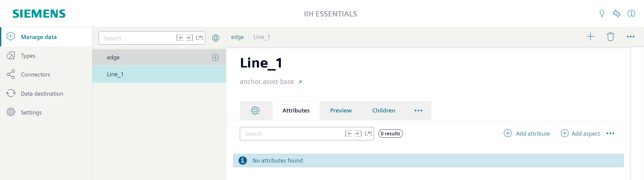Open more options menu in top toolbar
Image resolution: width=644 pixels, height=180 pixels.
click(631, 37)
